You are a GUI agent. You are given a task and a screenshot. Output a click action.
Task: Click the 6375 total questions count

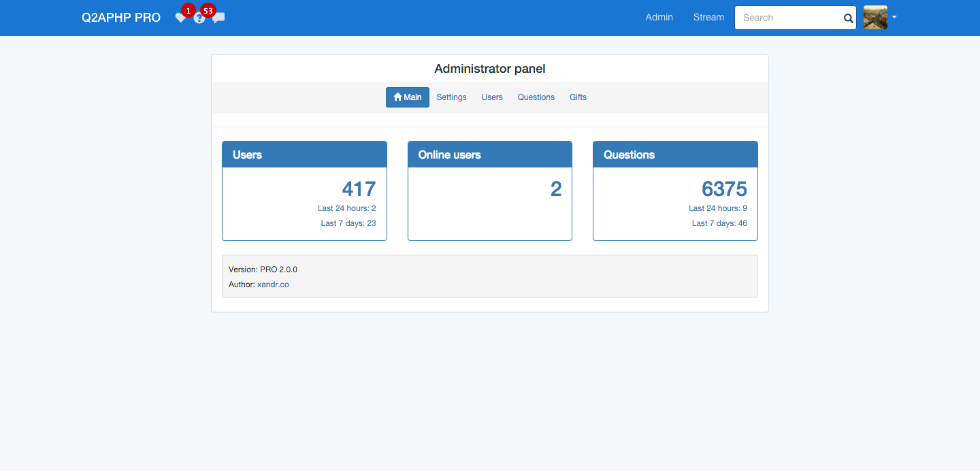(724, 189)
